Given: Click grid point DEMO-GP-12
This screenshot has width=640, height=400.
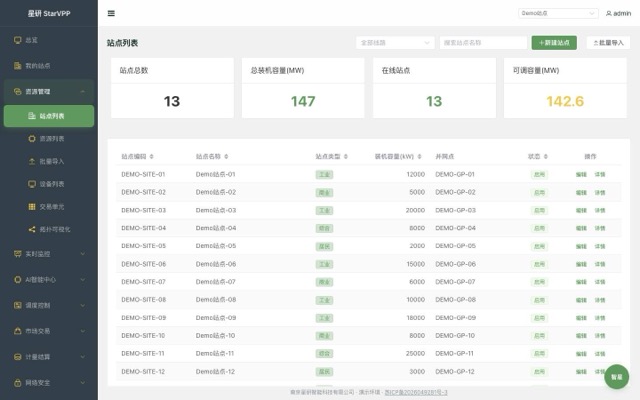Looking at the screenshot, I should [x=455, y=371].
